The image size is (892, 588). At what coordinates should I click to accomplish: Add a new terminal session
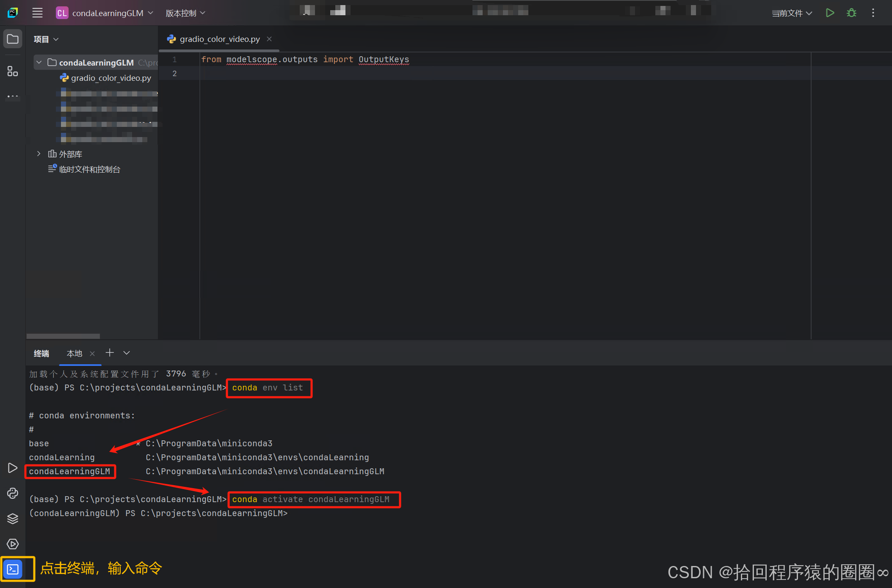[110, 353]
